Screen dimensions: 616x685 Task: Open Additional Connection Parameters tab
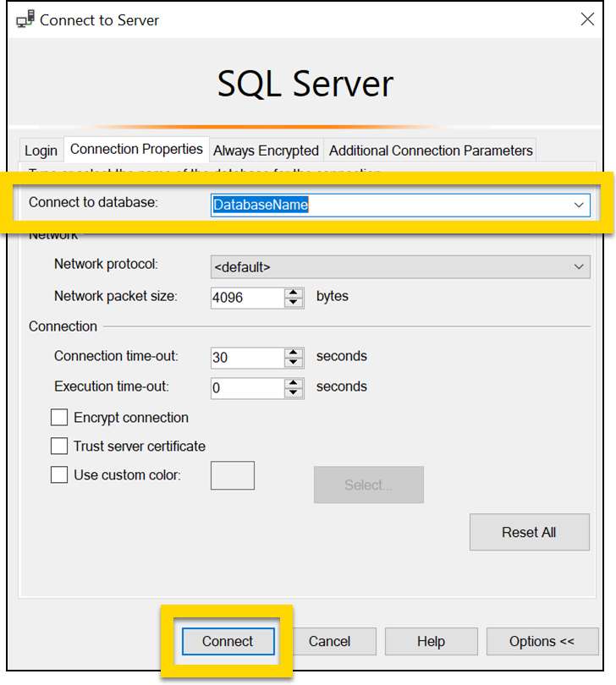coord(431,151)
